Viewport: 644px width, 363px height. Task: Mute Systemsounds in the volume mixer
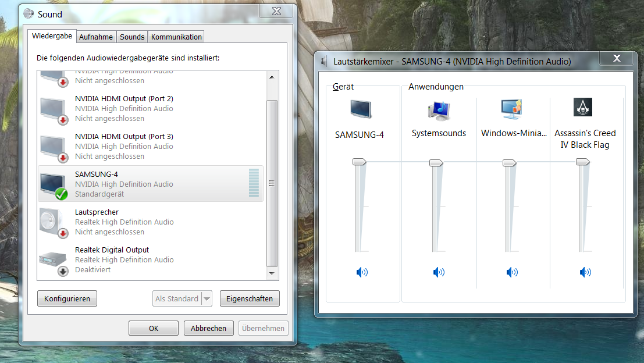439,272
